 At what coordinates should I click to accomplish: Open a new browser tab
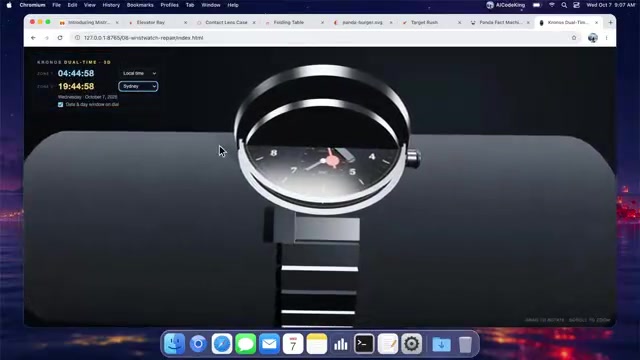[610, 22]
